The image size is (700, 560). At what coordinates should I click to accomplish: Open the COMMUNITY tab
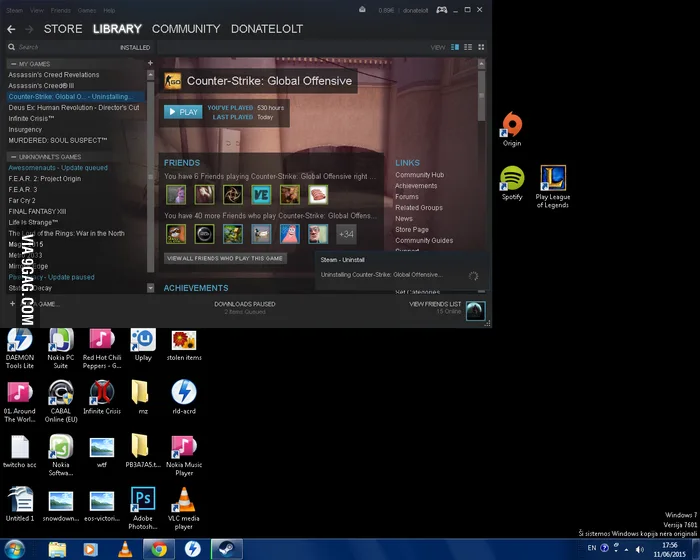tap(186, 29)
